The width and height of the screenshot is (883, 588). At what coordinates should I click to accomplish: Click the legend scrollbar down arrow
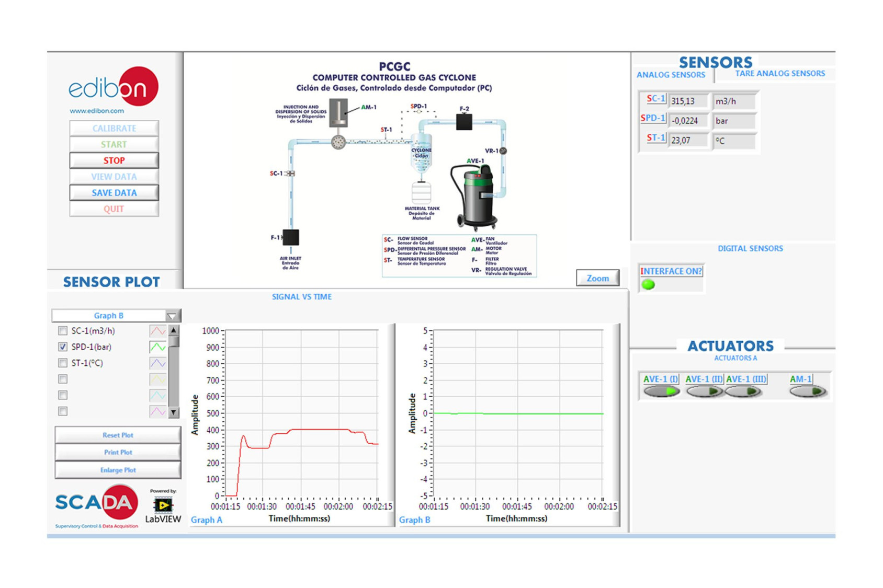click(x=173, y=411)
